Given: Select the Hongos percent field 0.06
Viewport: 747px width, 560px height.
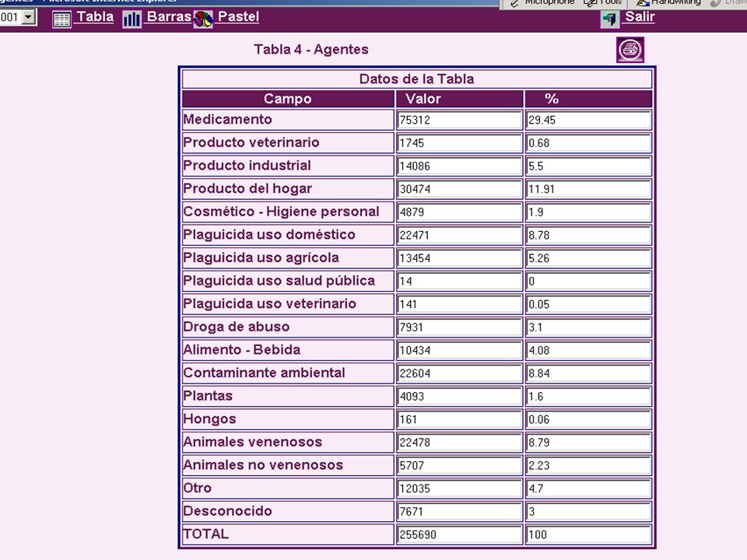Looking at the screenshot, I should click(588, 419).
